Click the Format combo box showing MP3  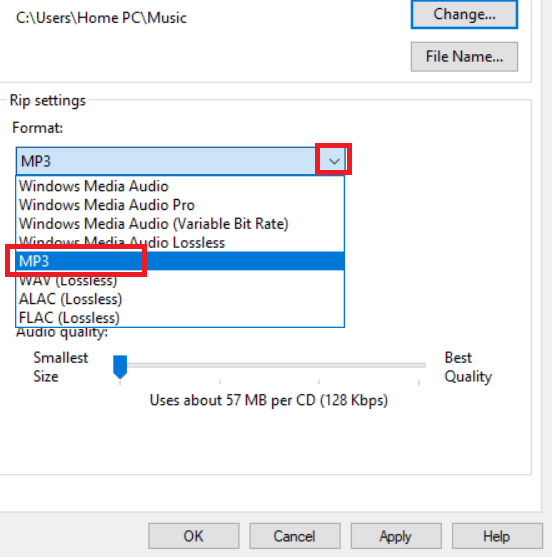pos(180,161)
